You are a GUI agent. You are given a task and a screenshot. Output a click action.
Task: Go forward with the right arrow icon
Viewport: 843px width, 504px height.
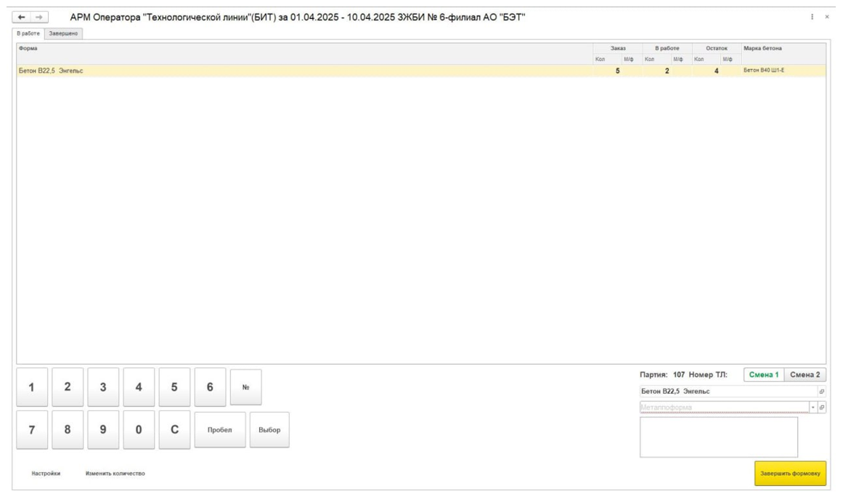point(39,17)
